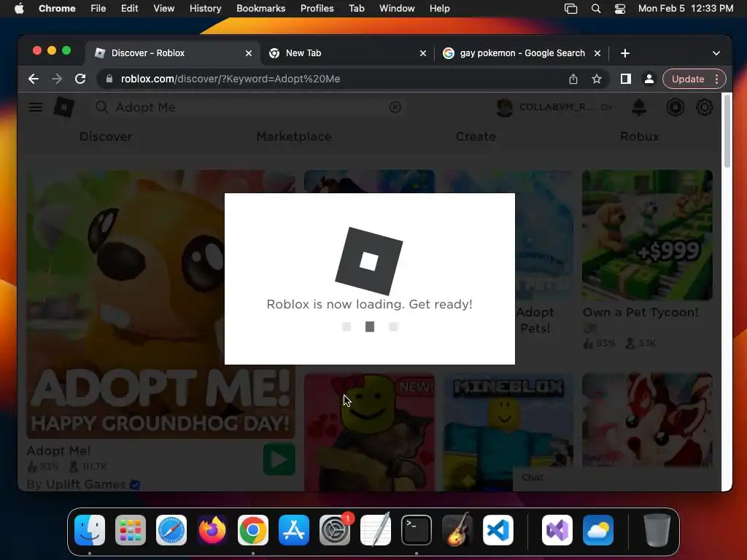Screen dimensions: 747x560
Task: Open Spotlight search in menu bar
Action: pyautogui.click(x=595, y=9)
